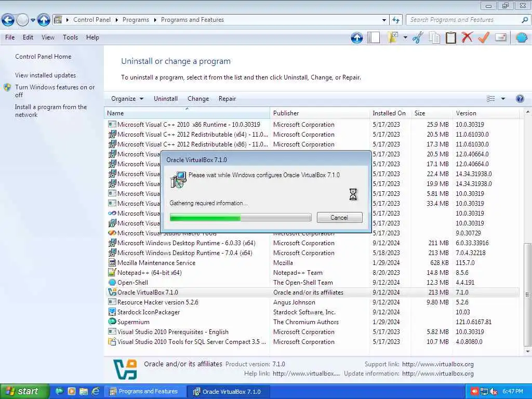The image size is (532, 399).
Task: Select Resource Hacker version 5.2.6 entry
Action: pyautogui.click(x=312, y=302)
